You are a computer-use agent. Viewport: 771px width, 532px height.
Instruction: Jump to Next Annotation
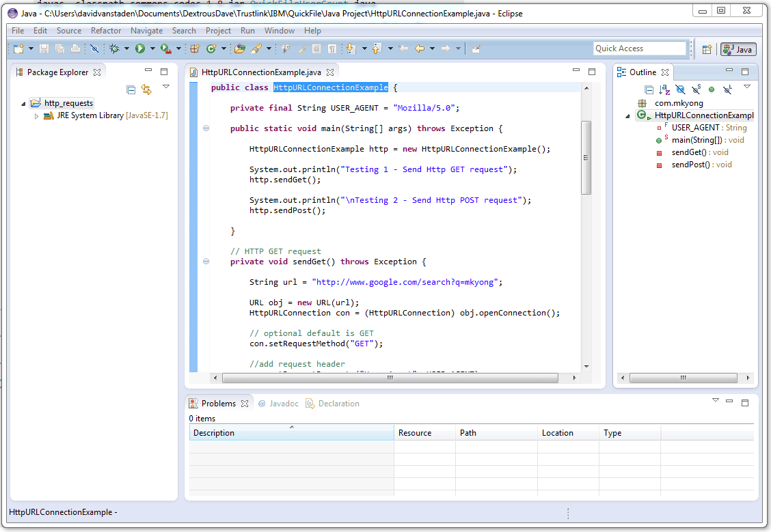coord(351,48)
